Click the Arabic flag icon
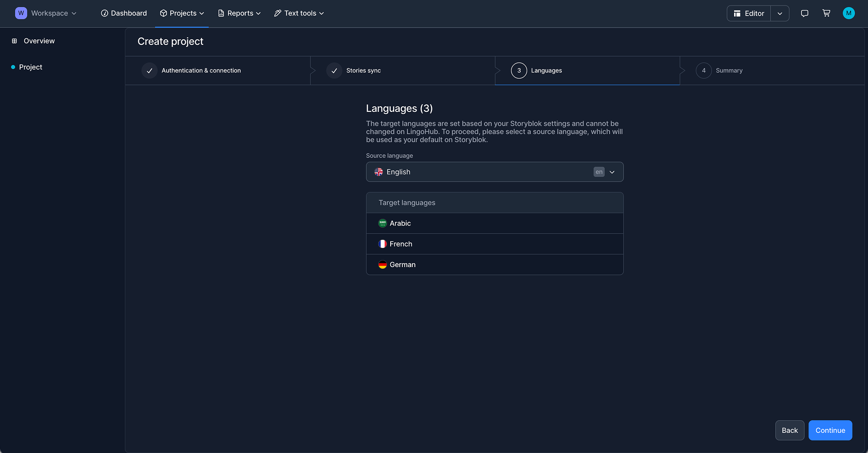Image resolution: width=868 pixels, height=453 pixels. [x=383, y=223]
